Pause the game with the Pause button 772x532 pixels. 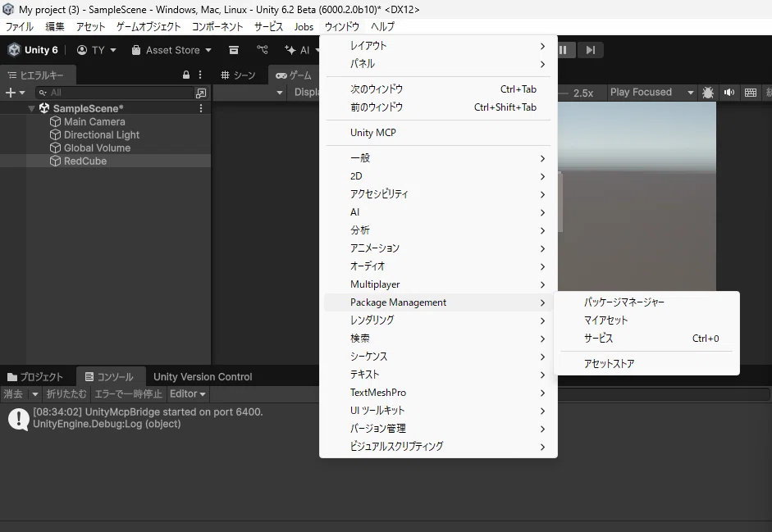click(x=563, y=50)
